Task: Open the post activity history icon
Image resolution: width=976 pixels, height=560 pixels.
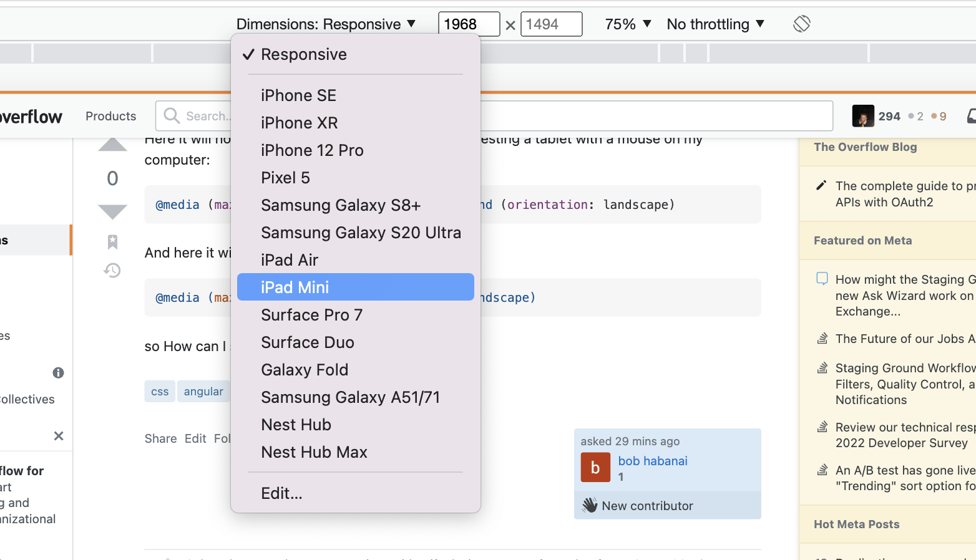Action: pos(112,270)
